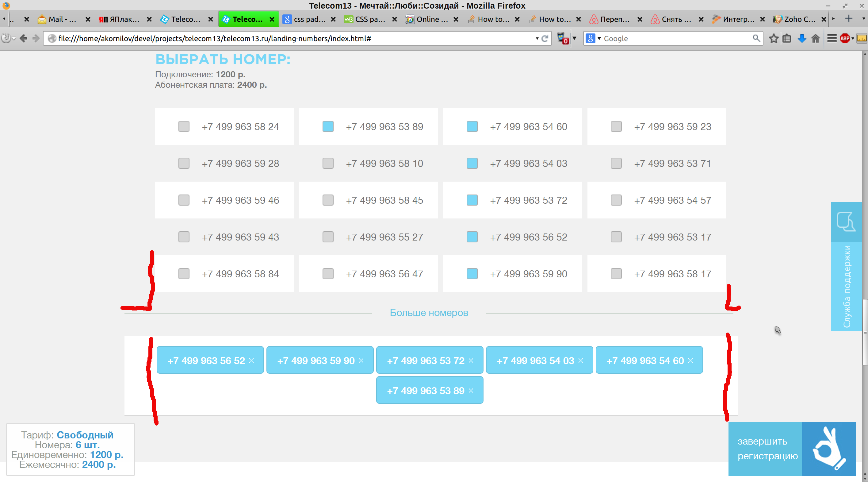Screen dimensions: 868x482
Task: Go back to the previous page
Action: coord(23,38)
